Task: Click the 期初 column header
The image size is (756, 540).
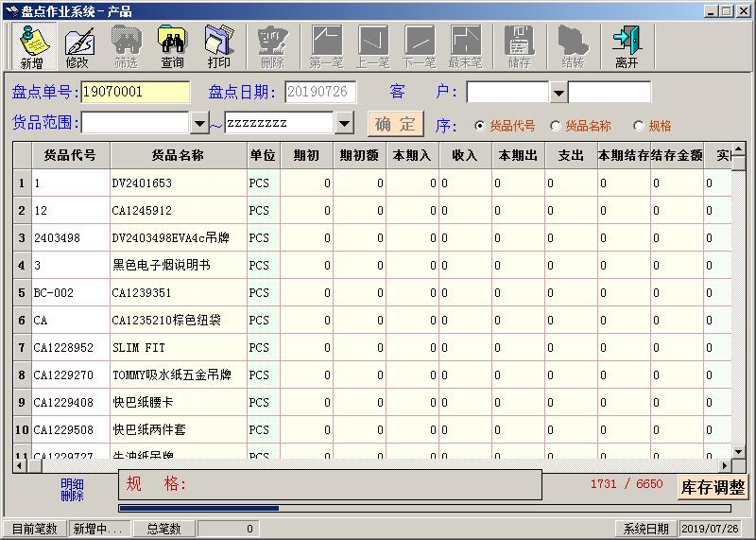Action: pyautogui.click(x=306, y=155)
